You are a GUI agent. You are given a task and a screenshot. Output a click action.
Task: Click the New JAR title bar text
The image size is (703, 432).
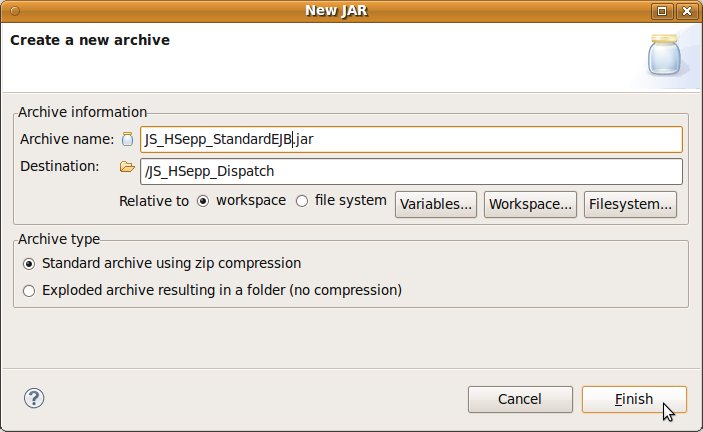tap(351, 11)
